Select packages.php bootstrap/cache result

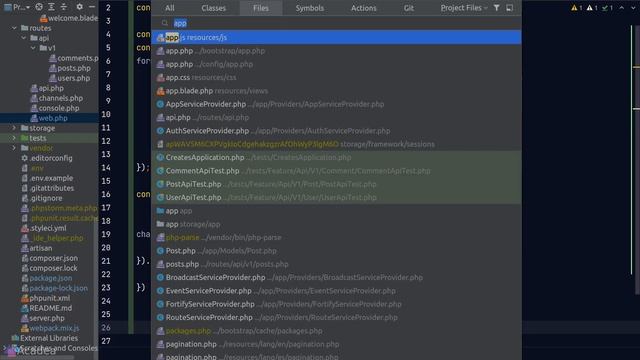(x=336, y=331)
